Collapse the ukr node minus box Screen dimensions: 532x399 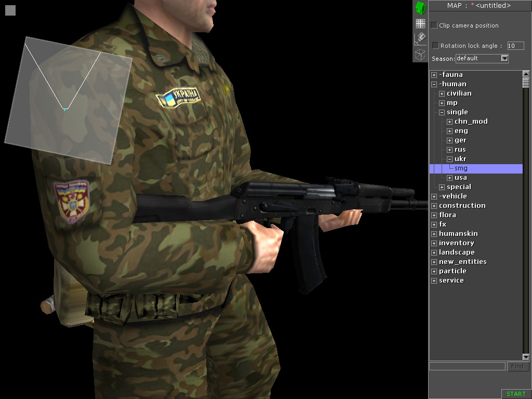point(449,159)
